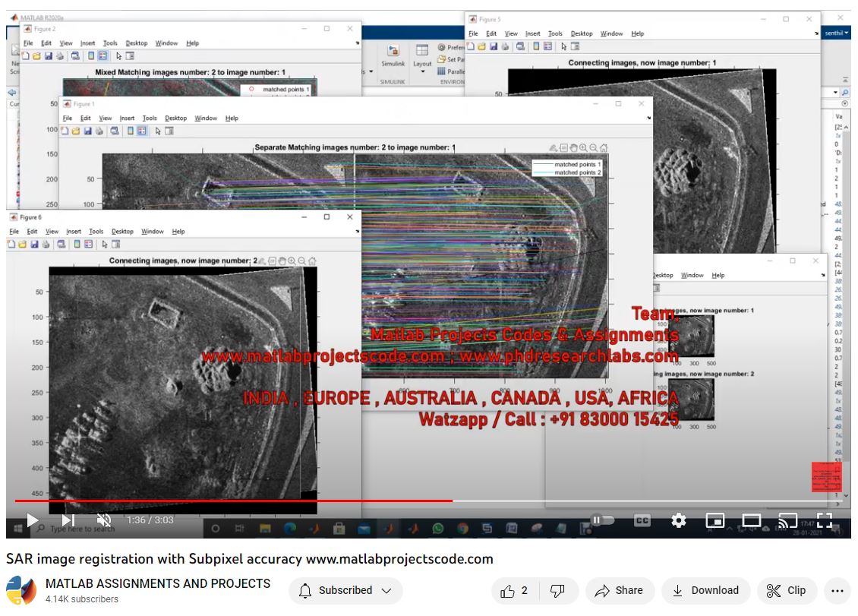Screen dimensions: 858x616
Task: Open Window menu in Figure 5 window
Action: click(611, 34)
